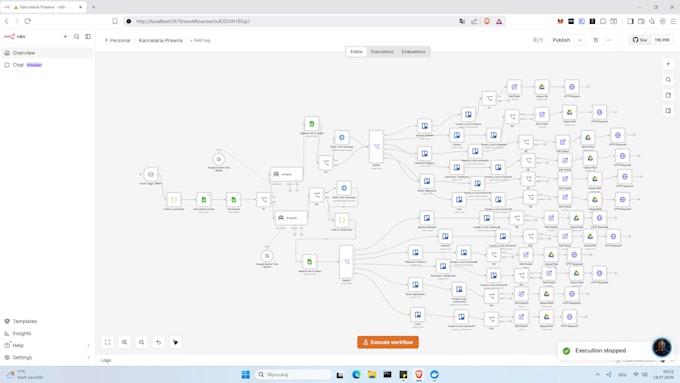The height and width of the screenshot is (383, 680).
Task: Click Add tag next to workflow name
Action: pos(200,40)
